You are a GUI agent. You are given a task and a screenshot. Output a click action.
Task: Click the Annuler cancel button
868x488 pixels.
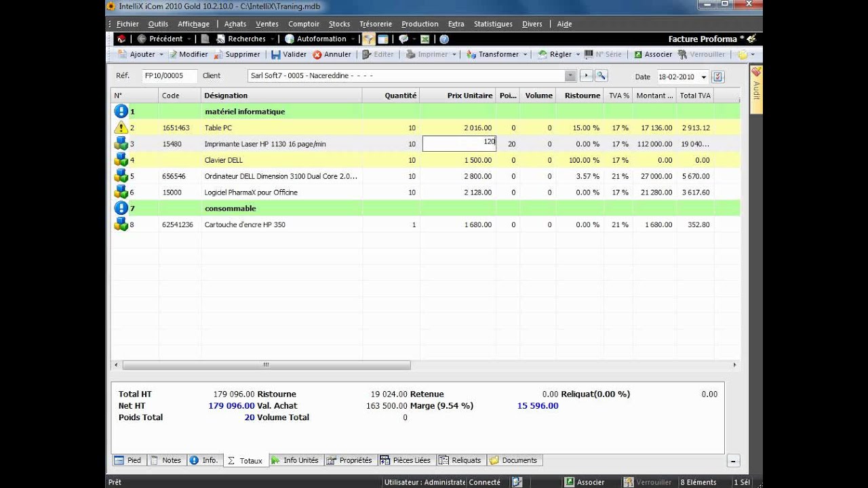coord(332,54)
